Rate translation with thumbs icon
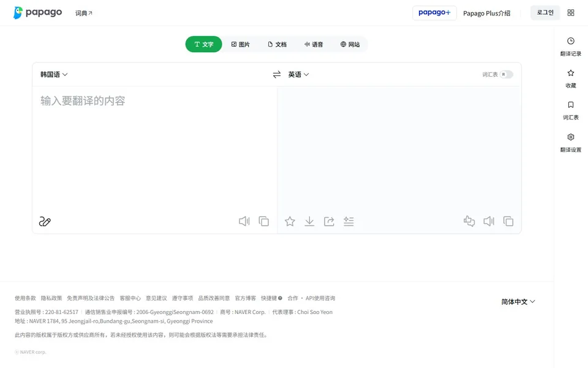 click(x=469, y=221)
